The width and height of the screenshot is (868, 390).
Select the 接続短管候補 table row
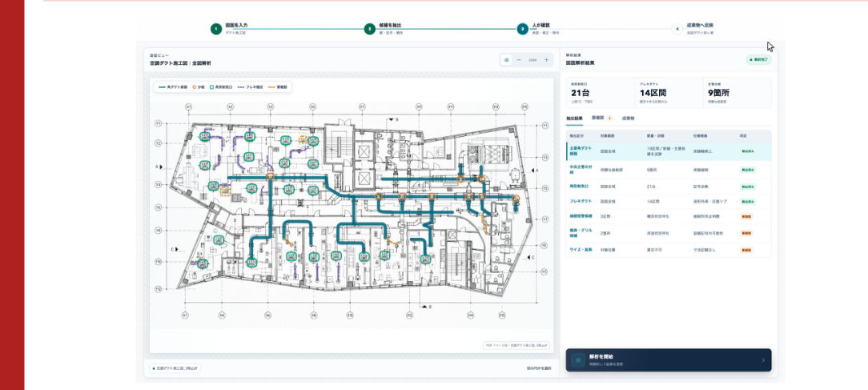(669, 216)
